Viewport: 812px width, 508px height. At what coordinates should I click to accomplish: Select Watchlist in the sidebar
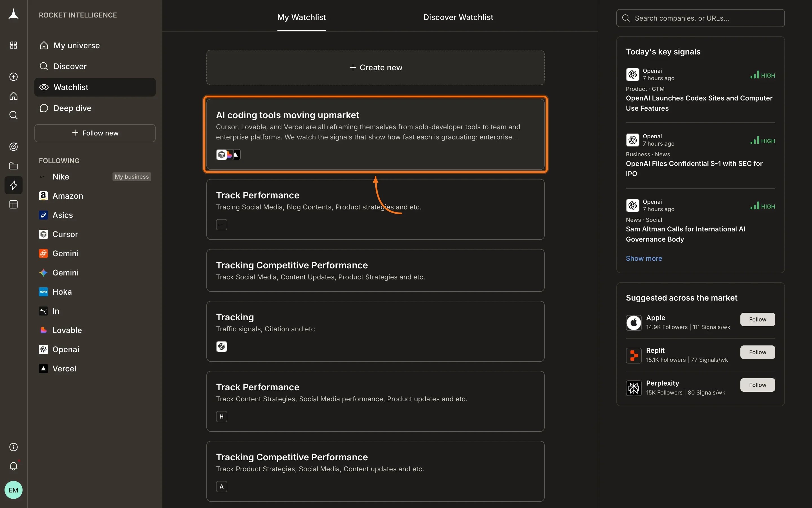click(x=95, y=87)
